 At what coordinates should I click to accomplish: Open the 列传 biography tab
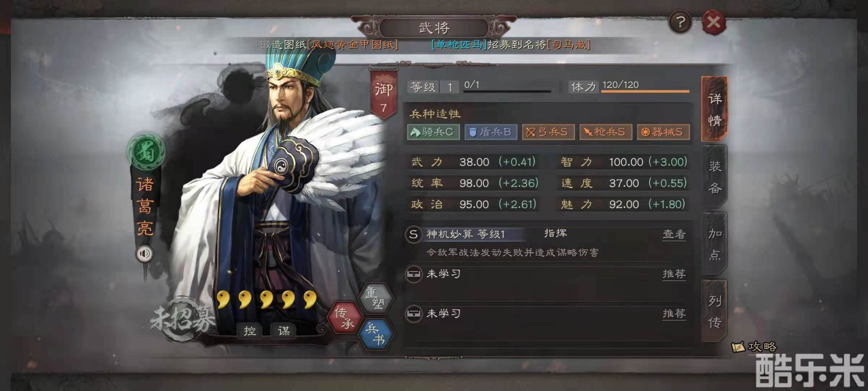tap(714, 311)
